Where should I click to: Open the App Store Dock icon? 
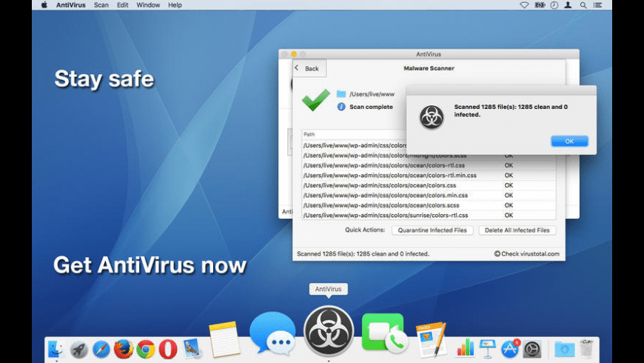tap(510, 349)
